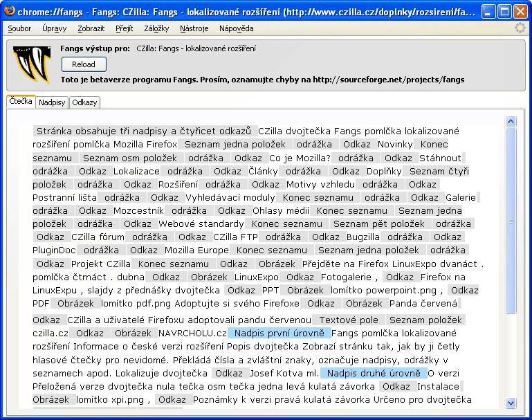Open the Úpravy menu
Image resolution: width=532 pixels, height=420 pixels.
click(54, 28)
